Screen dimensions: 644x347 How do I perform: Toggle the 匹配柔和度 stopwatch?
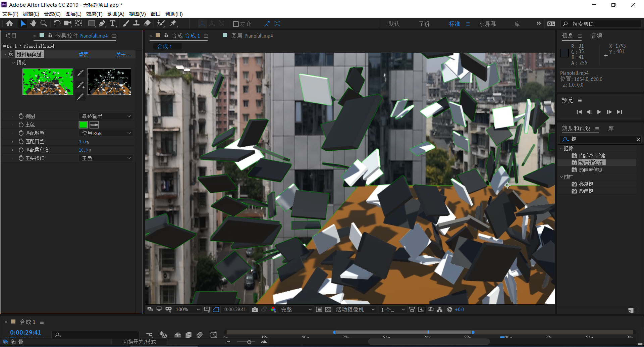21,150
